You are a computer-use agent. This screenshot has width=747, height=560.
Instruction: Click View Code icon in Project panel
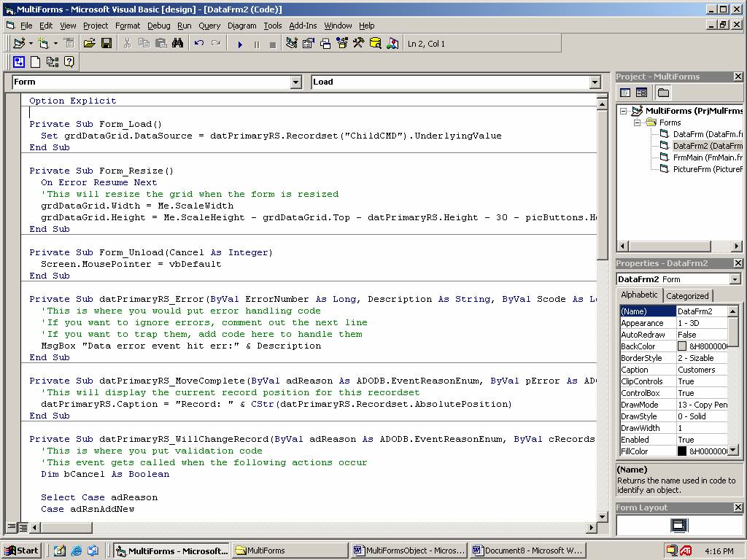tap(625, 93)
